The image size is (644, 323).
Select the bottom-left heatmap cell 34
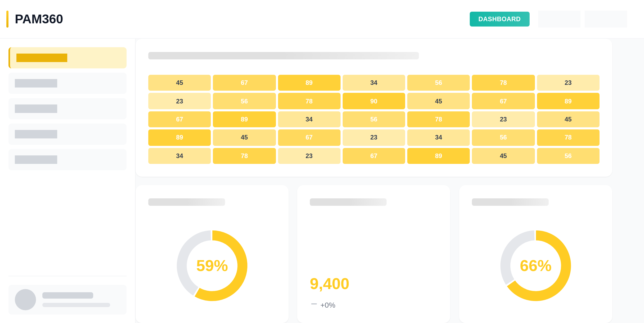(x=180, y=156)
